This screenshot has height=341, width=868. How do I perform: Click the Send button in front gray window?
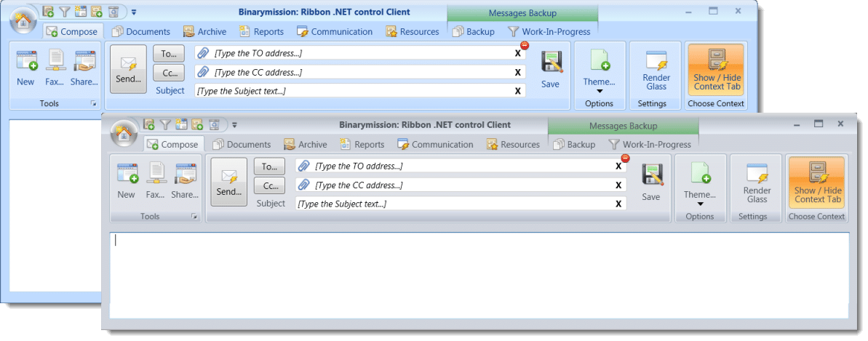(229, 182)
